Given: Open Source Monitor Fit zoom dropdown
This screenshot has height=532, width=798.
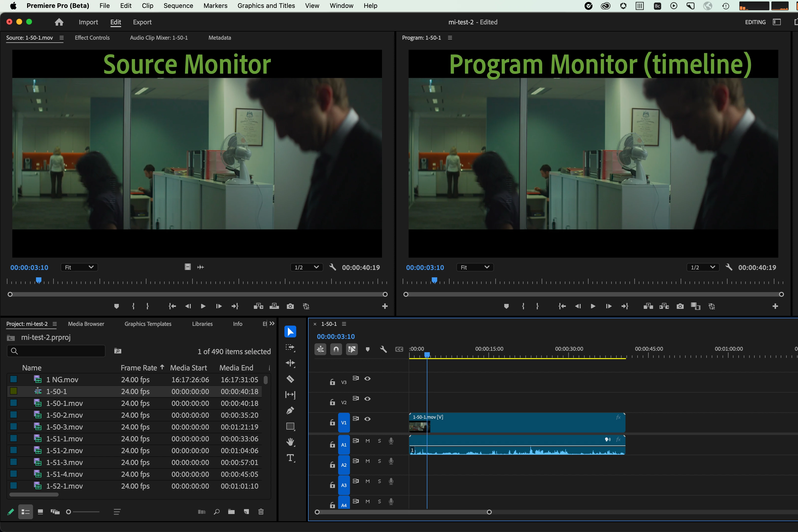Looking at the screenshot, I should [79, 267].
